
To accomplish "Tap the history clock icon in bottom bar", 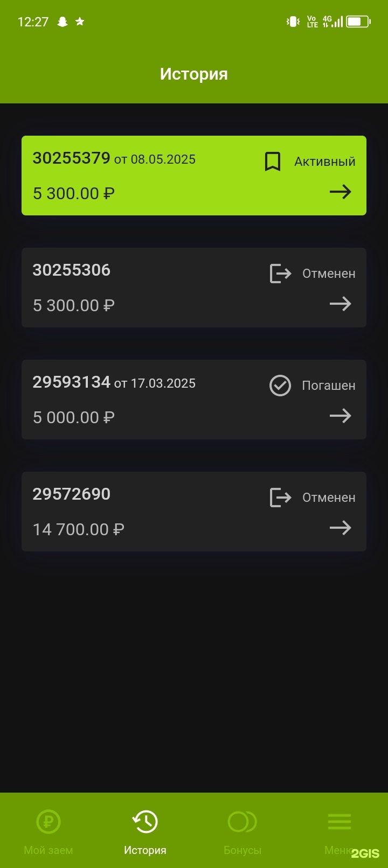I will click(x=145, y=822).
